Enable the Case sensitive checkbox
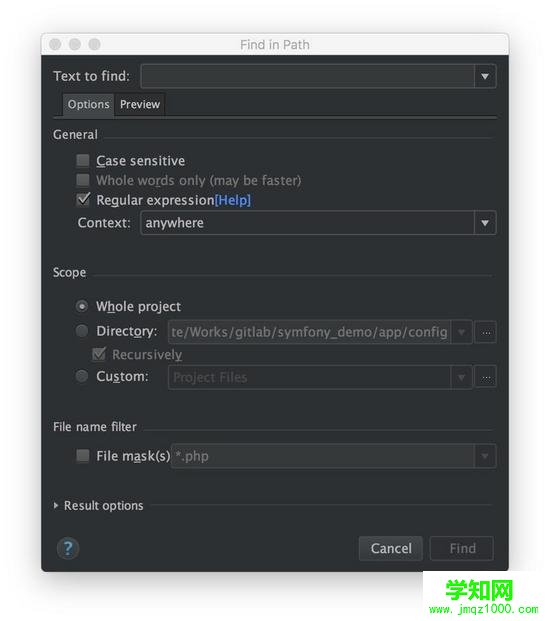Image resolution: width=550 pixels, height=621 pixels. tap(83, 161)
